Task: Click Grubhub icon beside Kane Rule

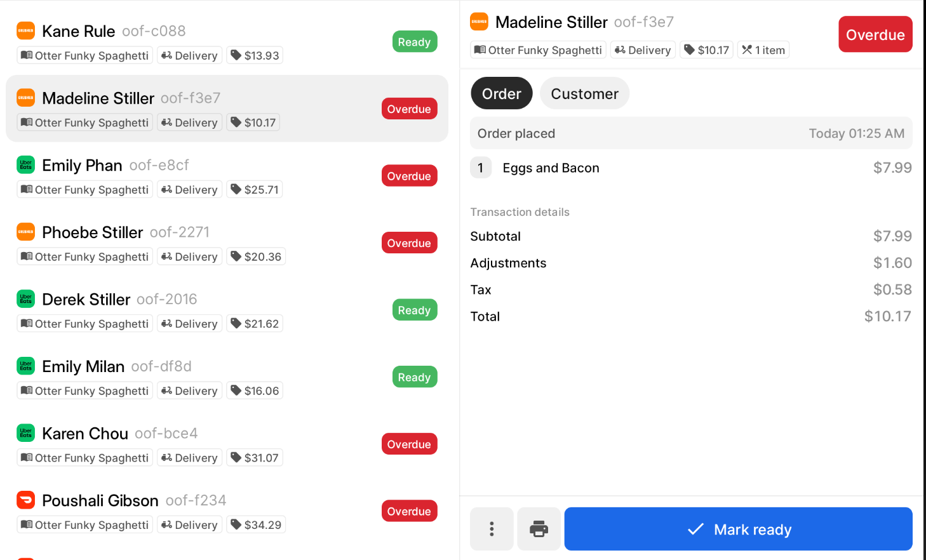Action: point(26,30)
